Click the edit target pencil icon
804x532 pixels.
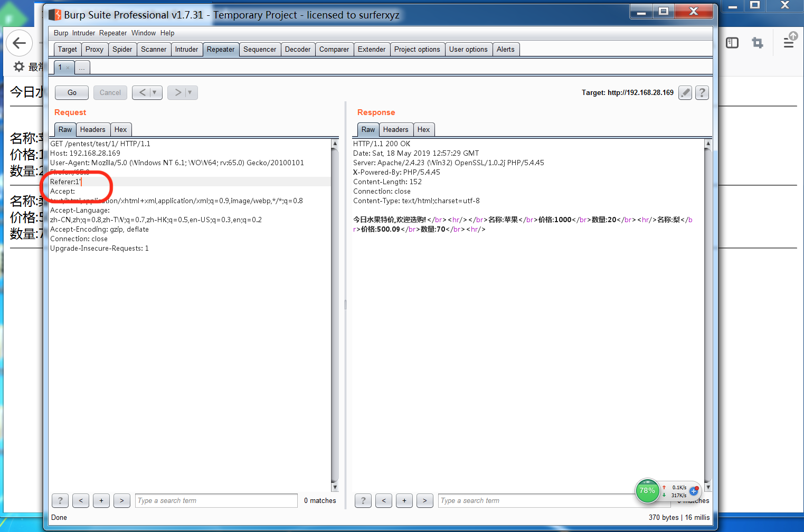pos(685,93)
